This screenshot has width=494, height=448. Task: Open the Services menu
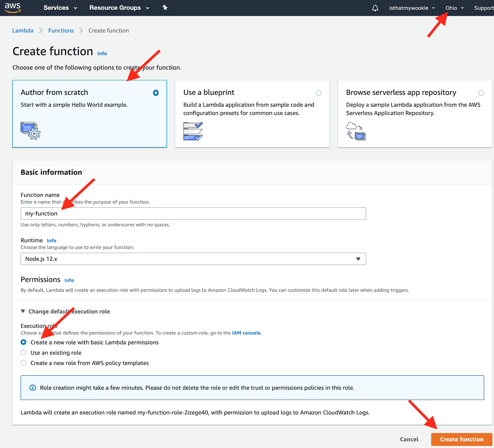60,8
